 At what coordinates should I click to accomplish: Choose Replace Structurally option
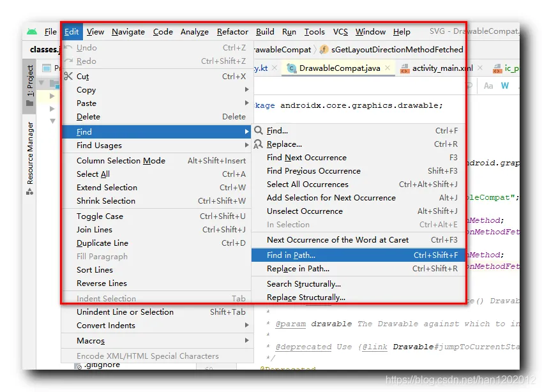(358, 298)
